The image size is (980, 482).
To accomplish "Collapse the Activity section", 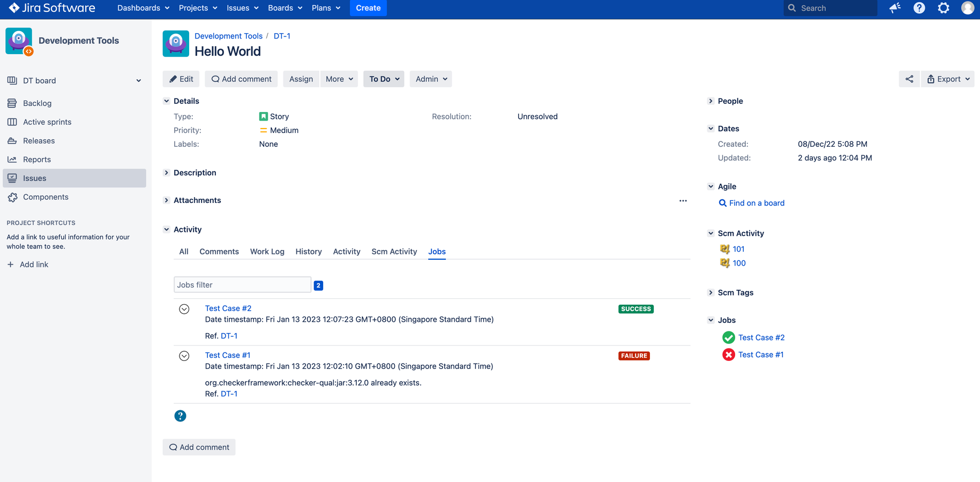I will (167, 229).
